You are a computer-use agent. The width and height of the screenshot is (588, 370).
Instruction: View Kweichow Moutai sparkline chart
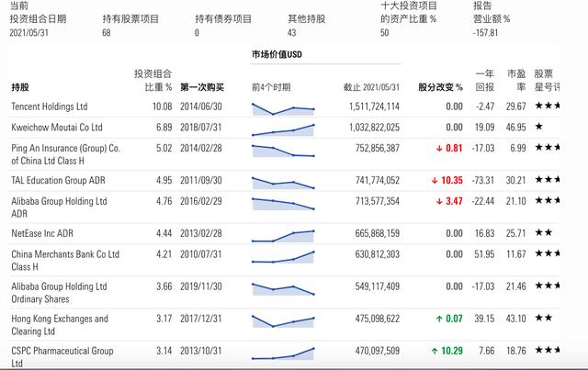[x=283, y=129]
